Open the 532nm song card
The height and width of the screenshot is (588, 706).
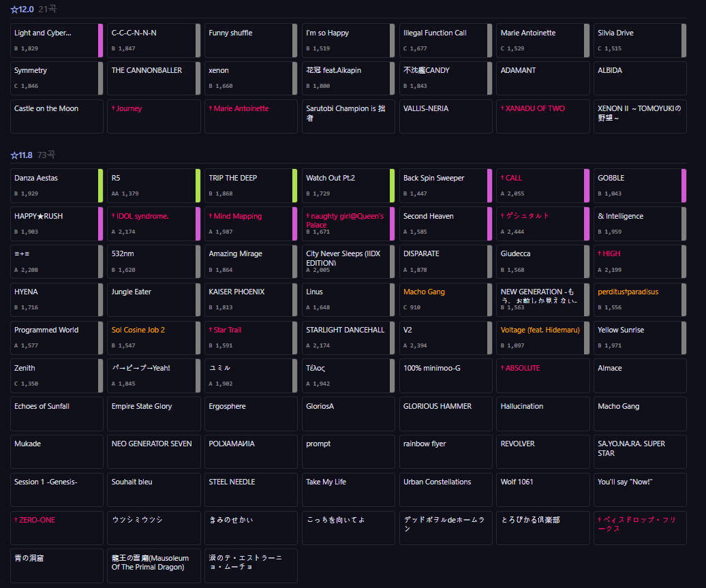pos(154,262)
